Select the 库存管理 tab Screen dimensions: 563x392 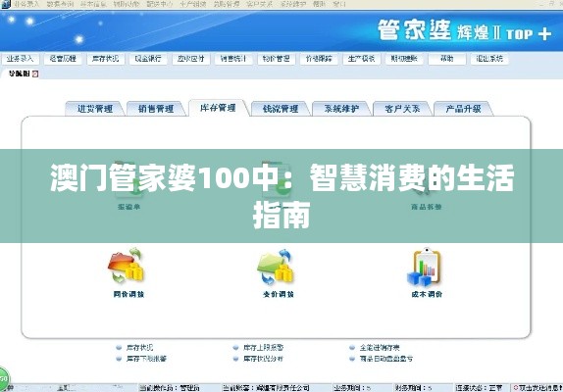coord(218,108)
